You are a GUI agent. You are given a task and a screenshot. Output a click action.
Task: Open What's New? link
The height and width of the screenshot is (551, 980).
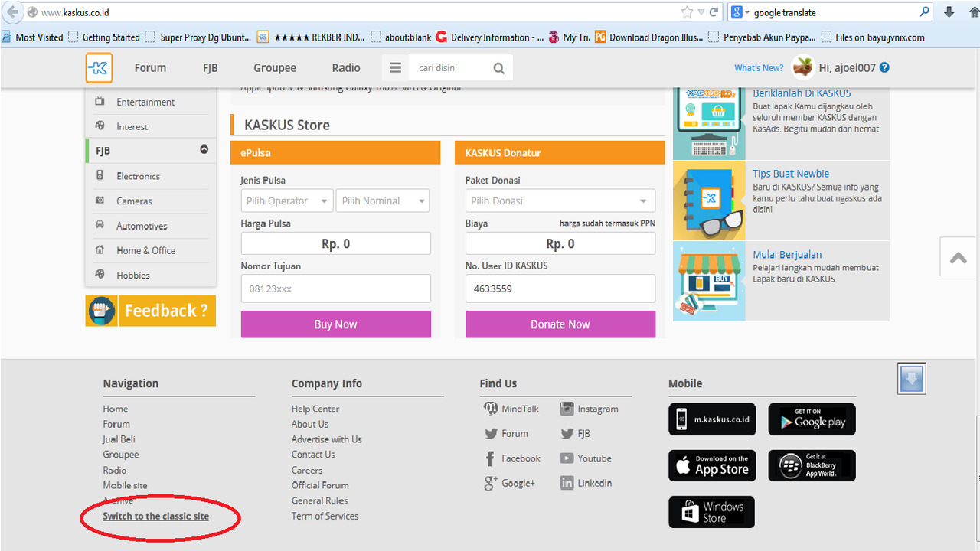pos(759,68)
